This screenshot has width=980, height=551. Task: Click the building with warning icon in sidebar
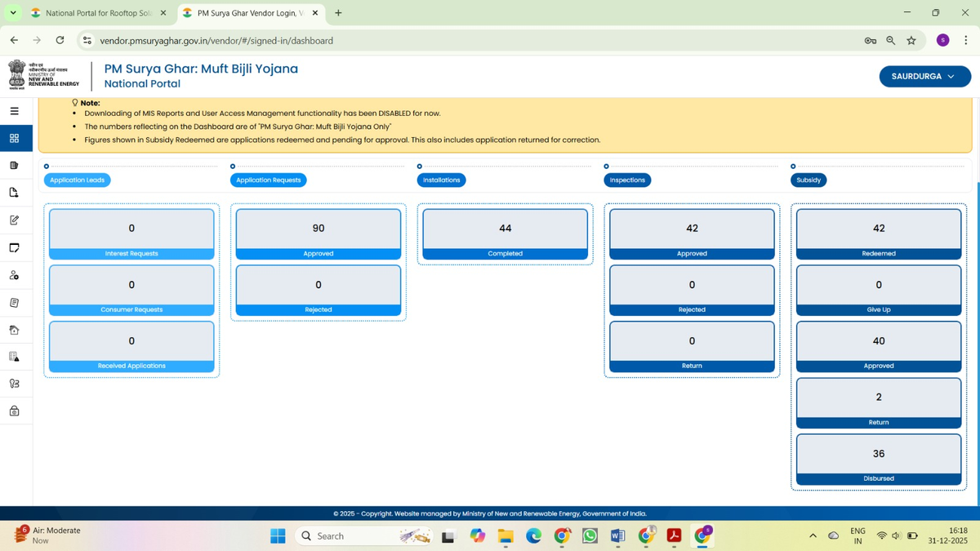coord(14,357)
